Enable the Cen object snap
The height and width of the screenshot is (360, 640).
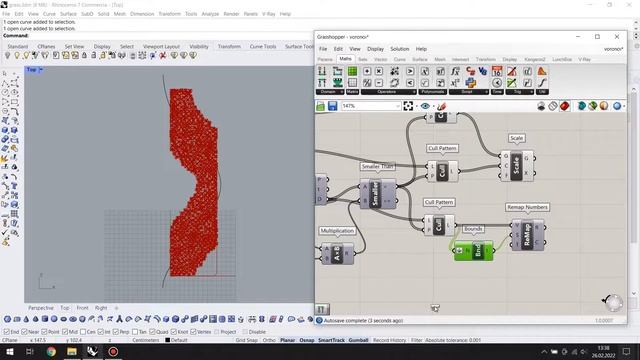pos(83,332)
